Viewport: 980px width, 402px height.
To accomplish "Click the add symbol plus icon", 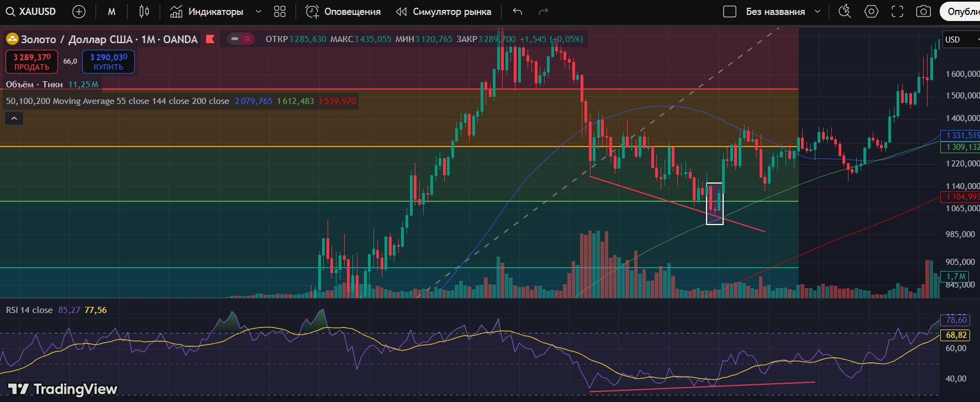I will tap(79, 12).
